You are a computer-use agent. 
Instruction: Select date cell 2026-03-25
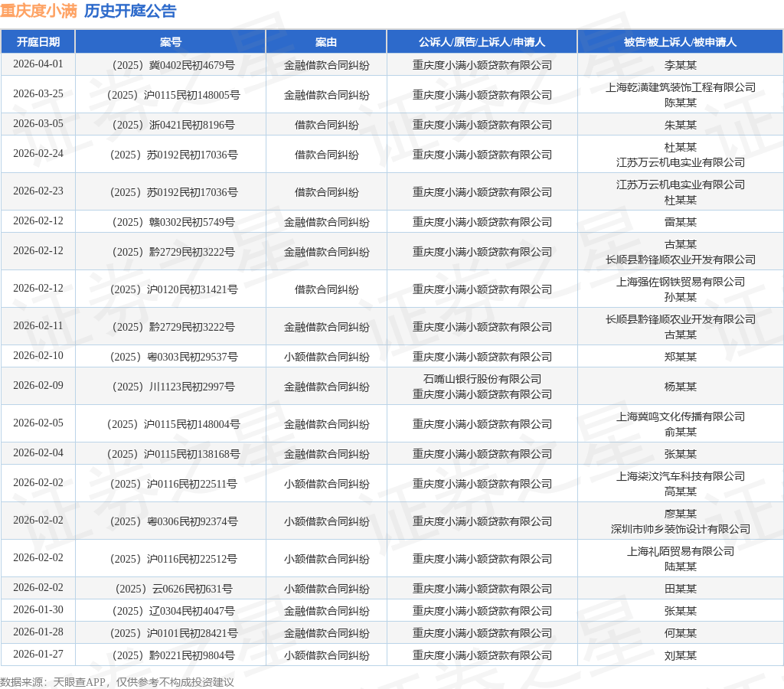point(38,94)
